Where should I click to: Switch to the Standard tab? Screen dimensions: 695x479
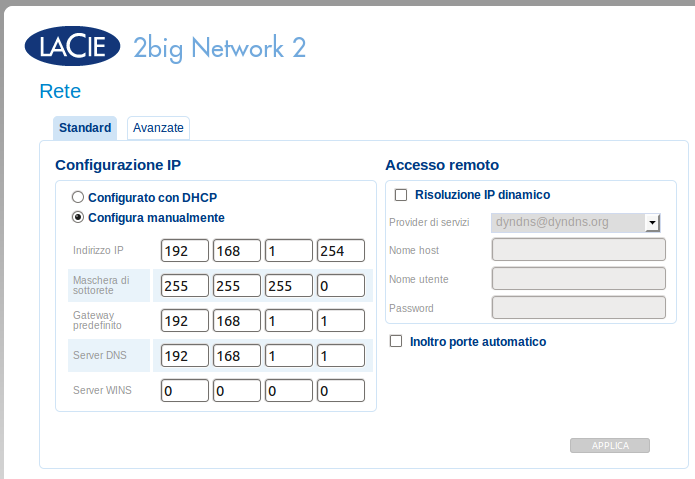coord(85,128)
